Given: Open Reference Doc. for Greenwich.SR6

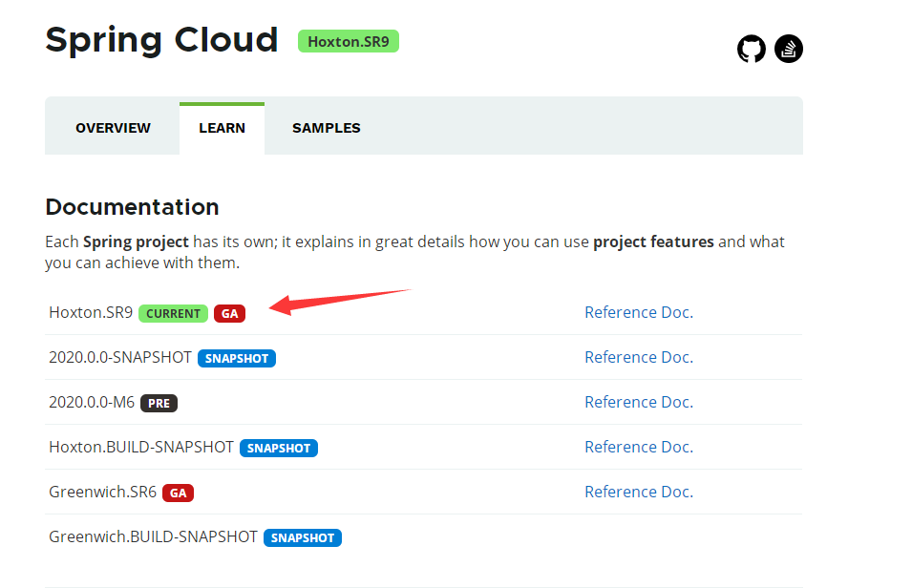Looking at the screenshot, I should pos(639,492).
